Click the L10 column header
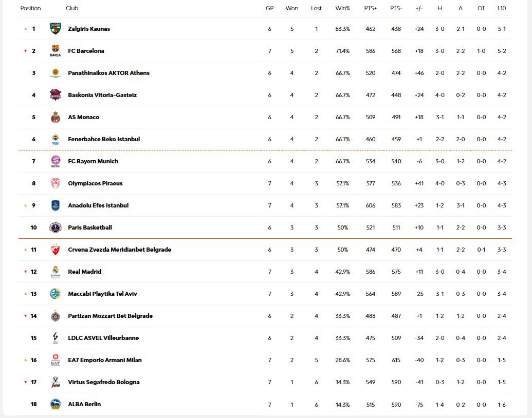532x418 pixels. (502, 8)
